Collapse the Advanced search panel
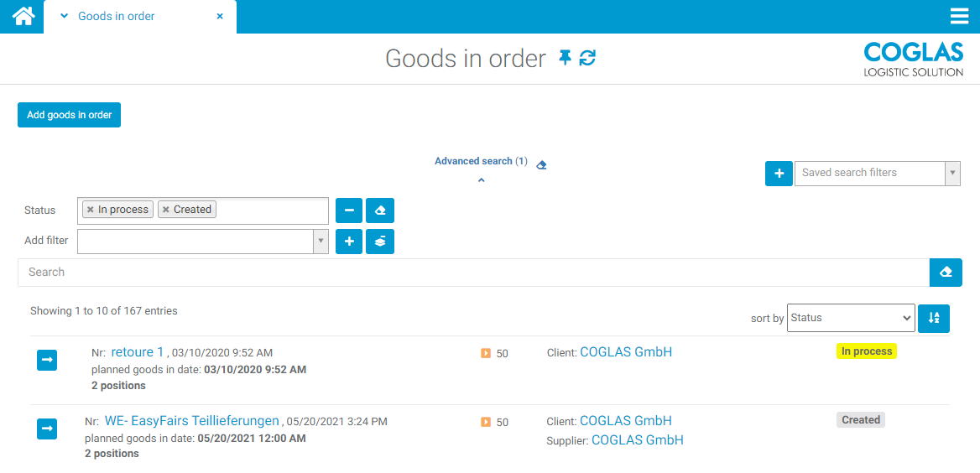980x473 pixels. click(481, 179)
